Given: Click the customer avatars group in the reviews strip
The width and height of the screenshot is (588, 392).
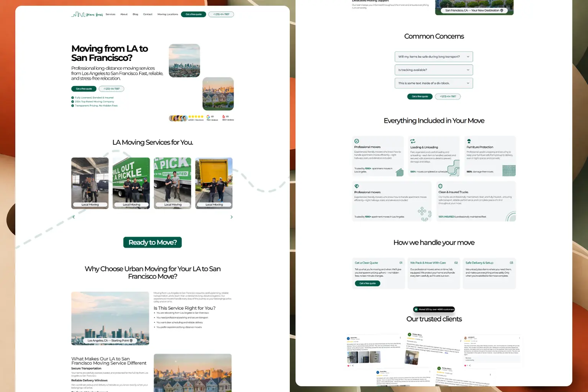Looking at the screenshot, I should pos(178,118).
